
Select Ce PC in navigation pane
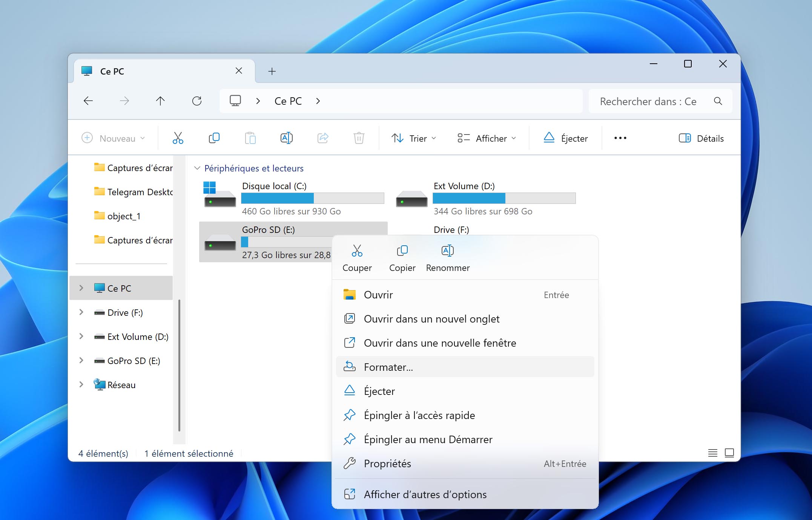tap(121, 288)
